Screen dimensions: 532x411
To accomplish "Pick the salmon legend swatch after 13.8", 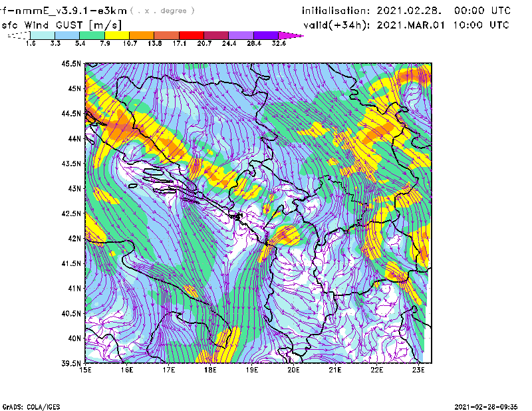I will click(167, 35).
